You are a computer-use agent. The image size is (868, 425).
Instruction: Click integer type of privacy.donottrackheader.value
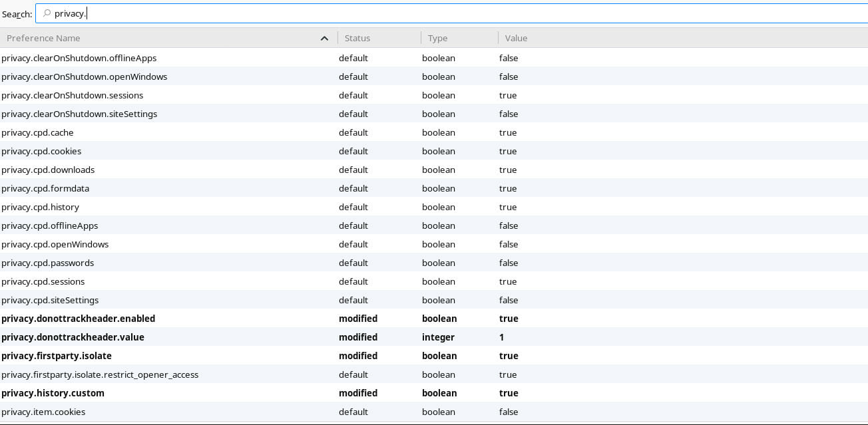(x=438, y=337)
